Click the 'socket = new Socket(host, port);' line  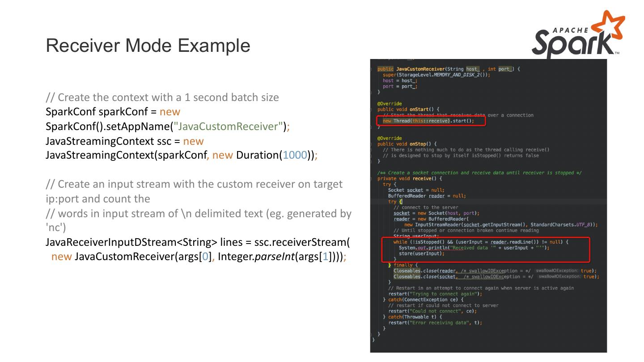pyautogui.click(x=436, y=213)
